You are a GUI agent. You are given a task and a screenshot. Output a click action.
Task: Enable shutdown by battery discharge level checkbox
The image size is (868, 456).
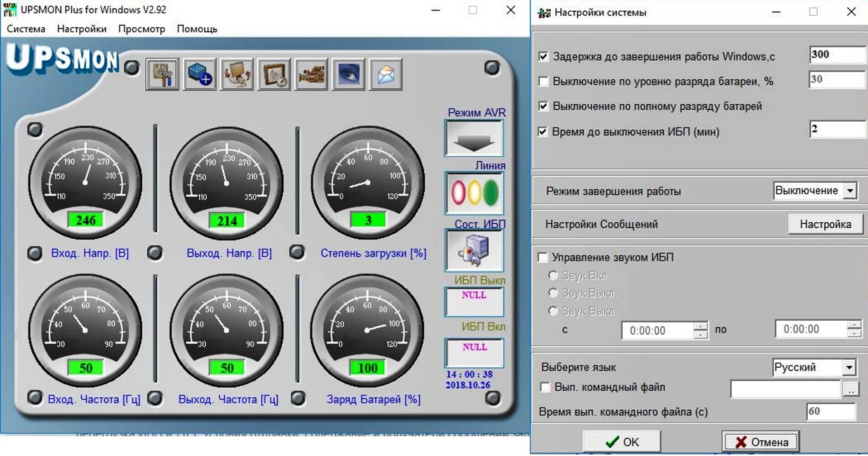[543, 82]
